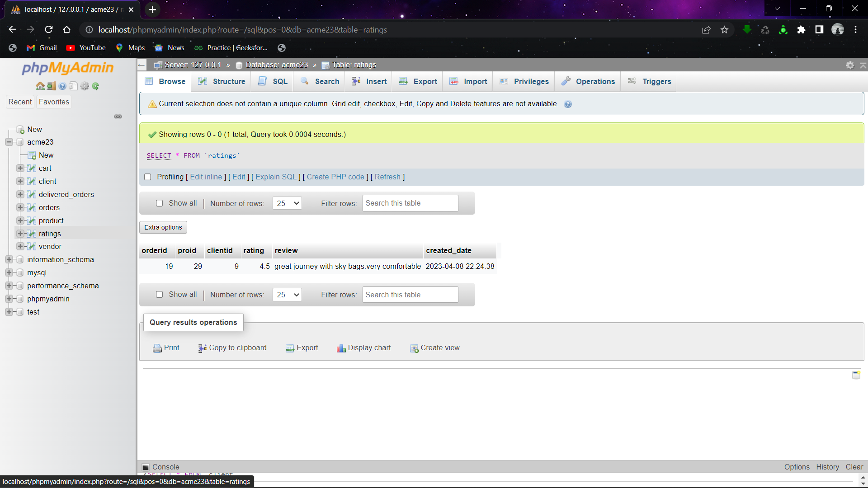Click the Extra options button
868x488 pixels.
[x=163, y=227]
